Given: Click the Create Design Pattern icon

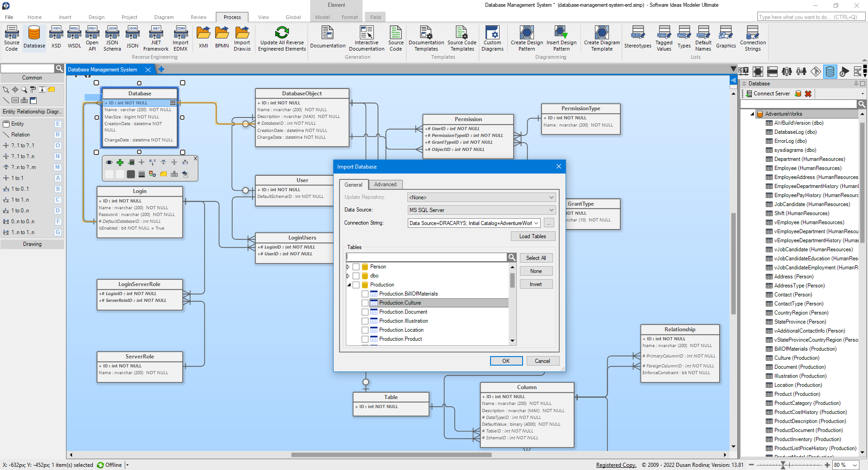Looking at the screenshot, I should pyautogui.click(x=526, y=38).
